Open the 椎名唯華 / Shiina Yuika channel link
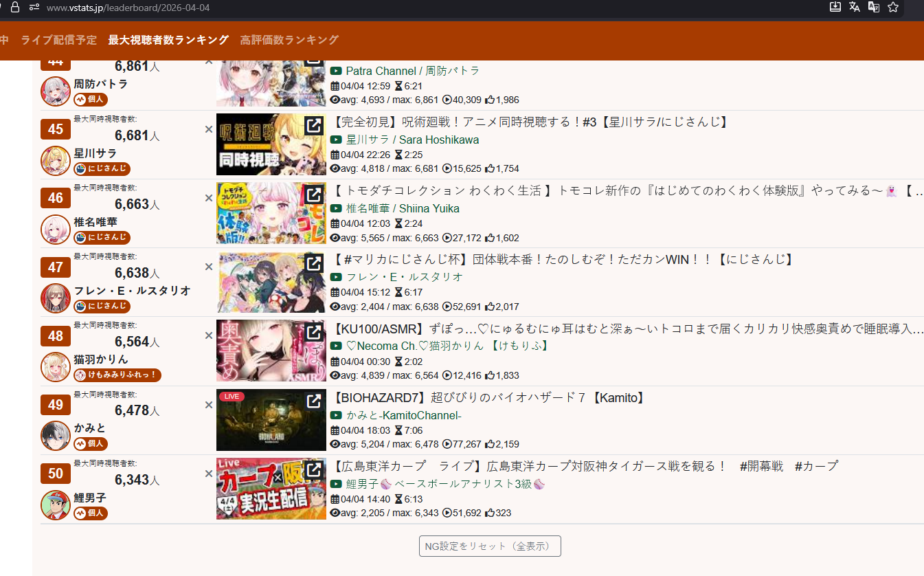924x576 pixels. point(403,208)
